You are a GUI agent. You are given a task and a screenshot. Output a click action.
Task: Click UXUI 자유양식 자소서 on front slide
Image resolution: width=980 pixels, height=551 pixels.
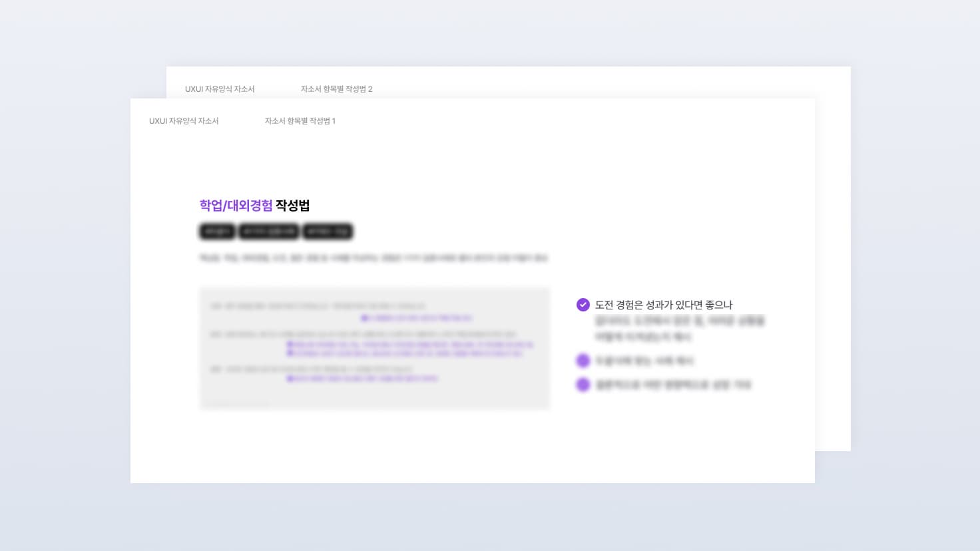(x=184, y=121)
